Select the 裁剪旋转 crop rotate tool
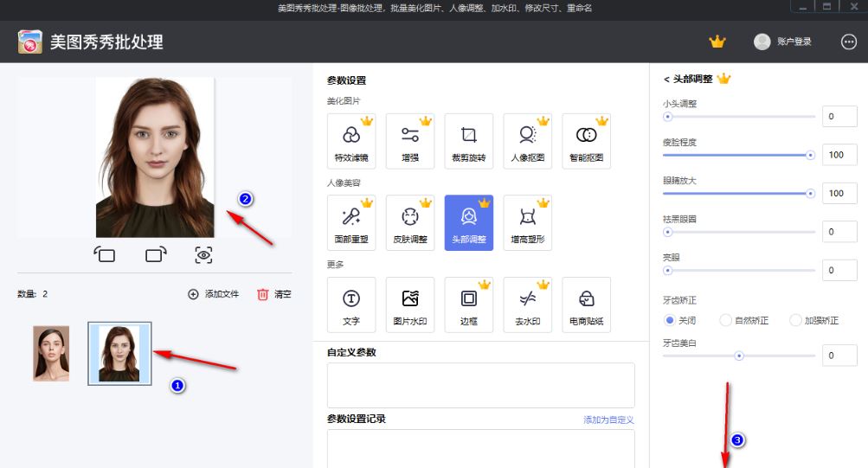The image size is (868, 468). [x=468, y=141]
